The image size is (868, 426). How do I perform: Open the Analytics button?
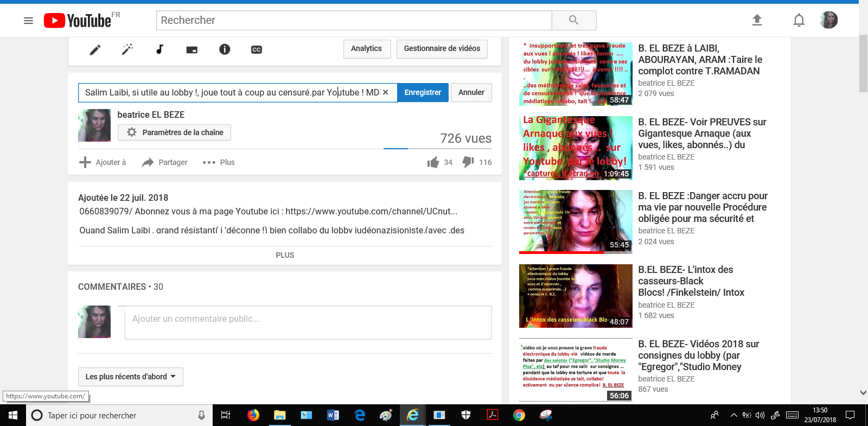coord(367,49)
